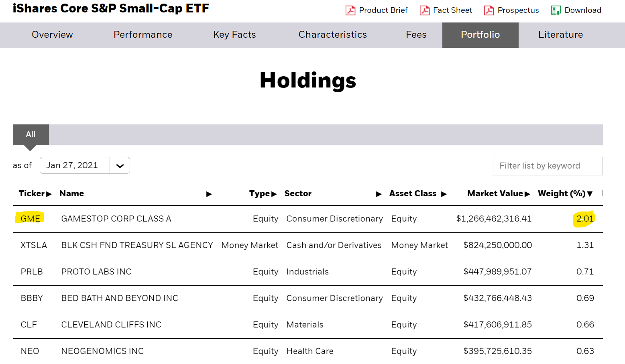Go to the Literature tab
The width and height of the screenshot is (625, 364).
560,35
